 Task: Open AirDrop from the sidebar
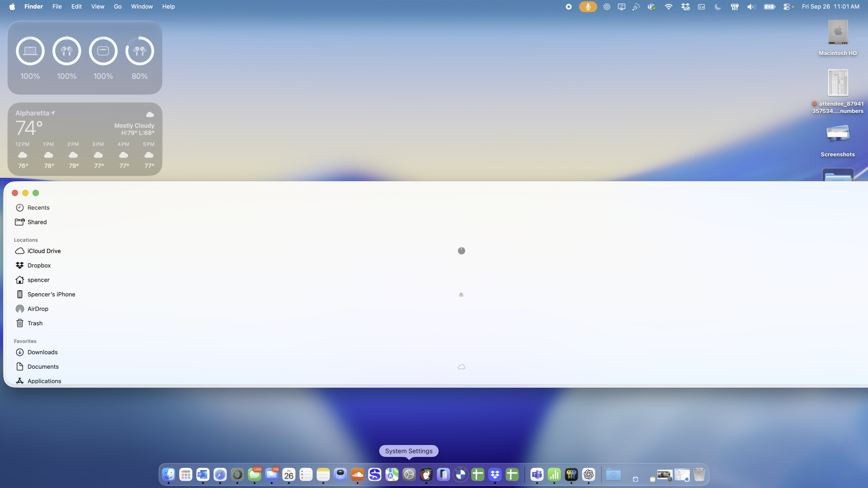(38, 309)
